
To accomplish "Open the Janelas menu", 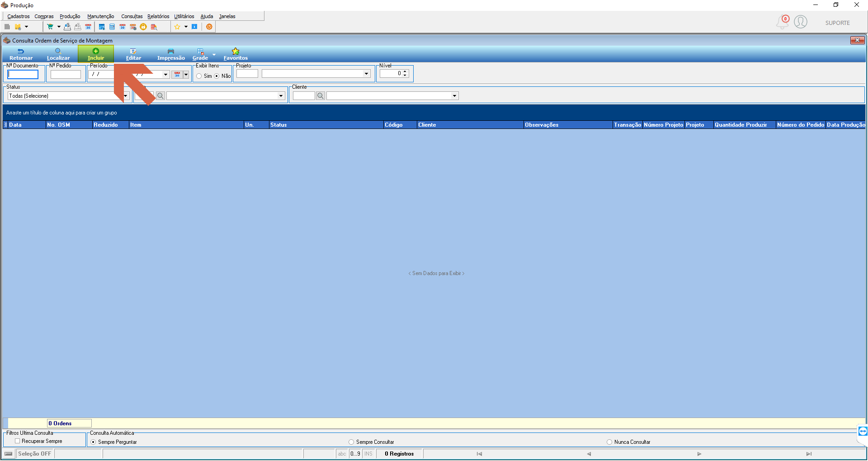I will point(227,16).
